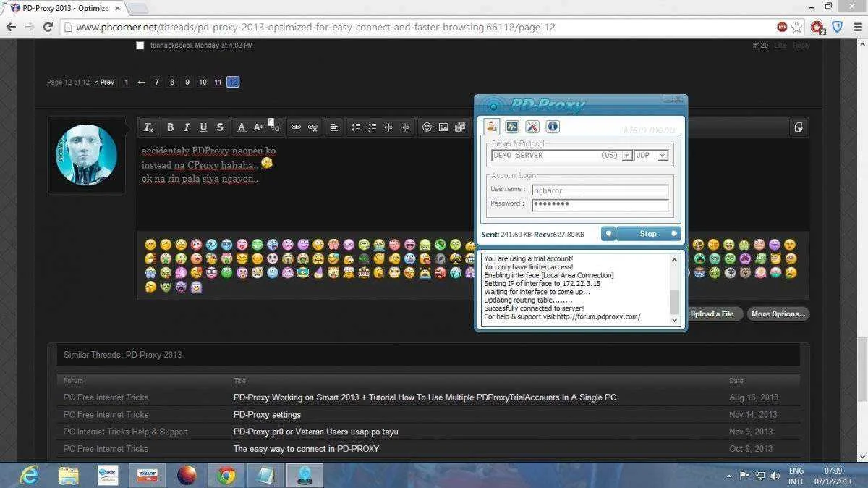
Task: Click the Stop button in PD-Proxy
Action: tap(648, 233)
